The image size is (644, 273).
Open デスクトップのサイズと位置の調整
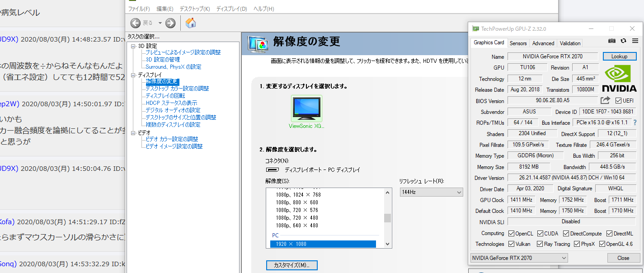[181, 118]
